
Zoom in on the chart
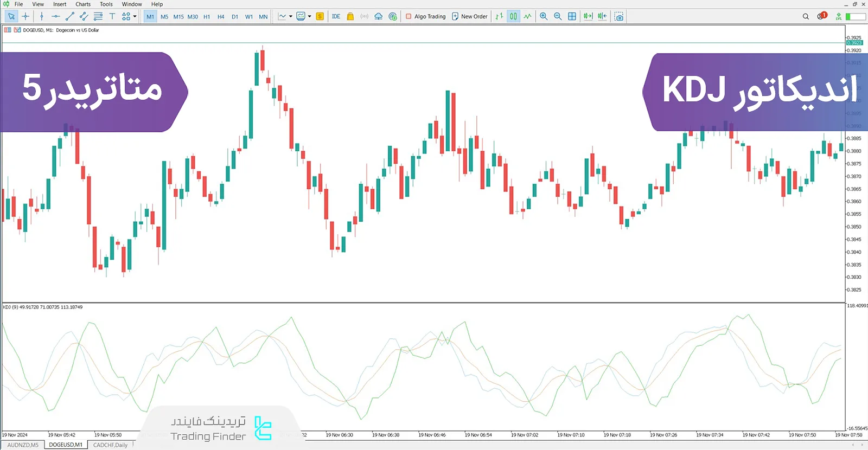(x=544, y=16)
